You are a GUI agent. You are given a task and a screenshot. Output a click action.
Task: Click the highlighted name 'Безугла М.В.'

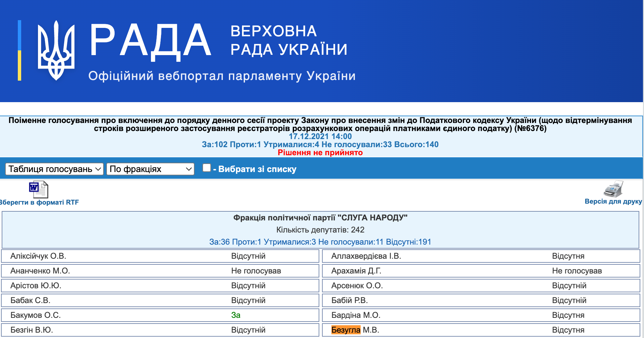[x=355, y=330]
